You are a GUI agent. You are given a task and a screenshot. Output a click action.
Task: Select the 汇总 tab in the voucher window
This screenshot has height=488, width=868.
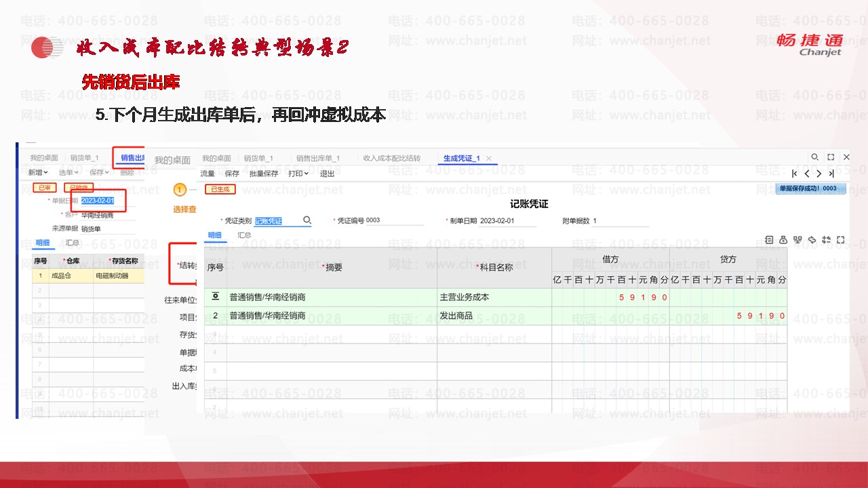point(244,235)
